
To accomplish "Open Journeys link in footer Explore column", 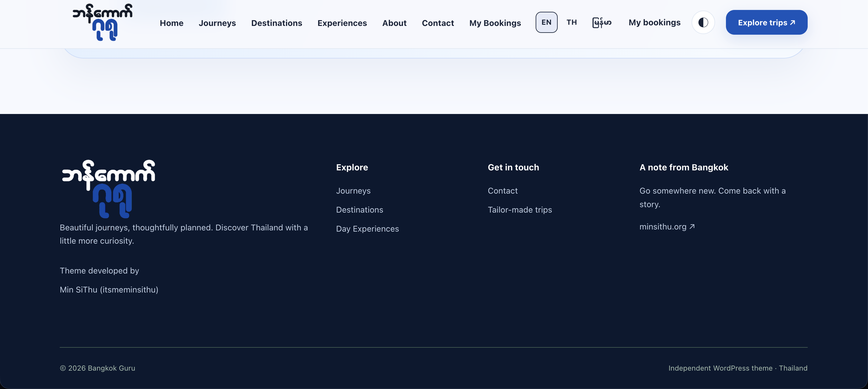I will point(353,191).
